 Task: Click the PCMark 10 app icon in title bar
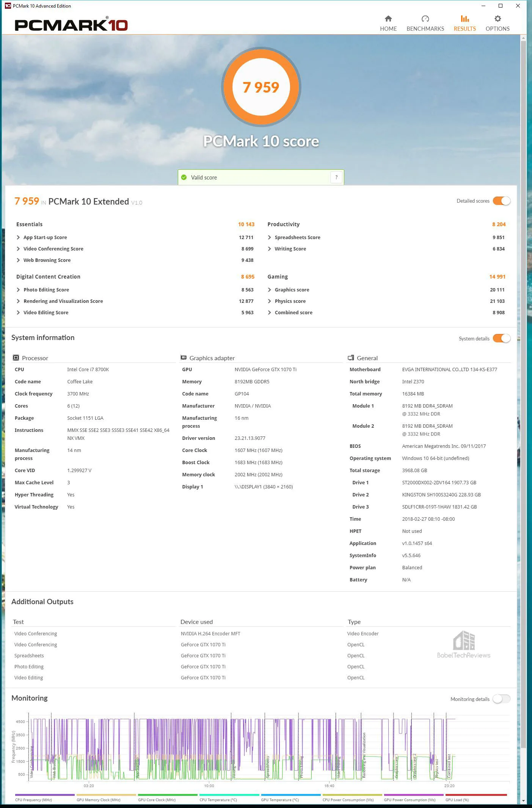pos(8,6)
